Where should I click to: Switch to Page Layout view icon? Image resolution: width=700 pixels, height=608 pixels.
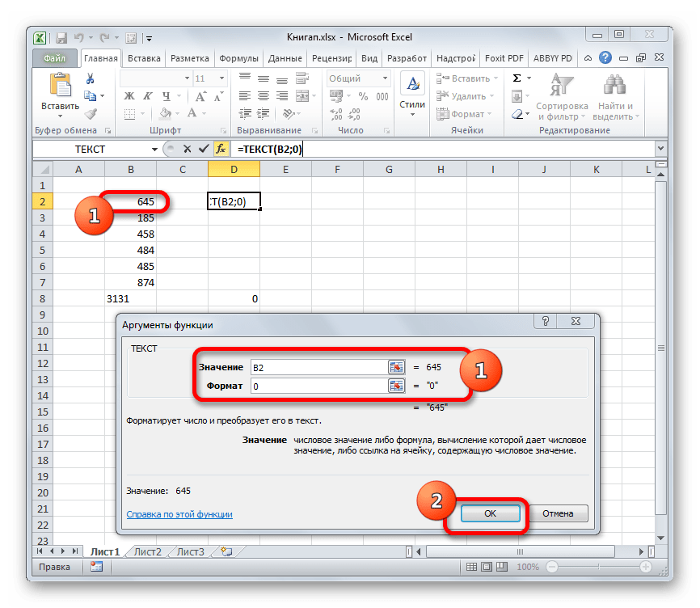(487, 567)
